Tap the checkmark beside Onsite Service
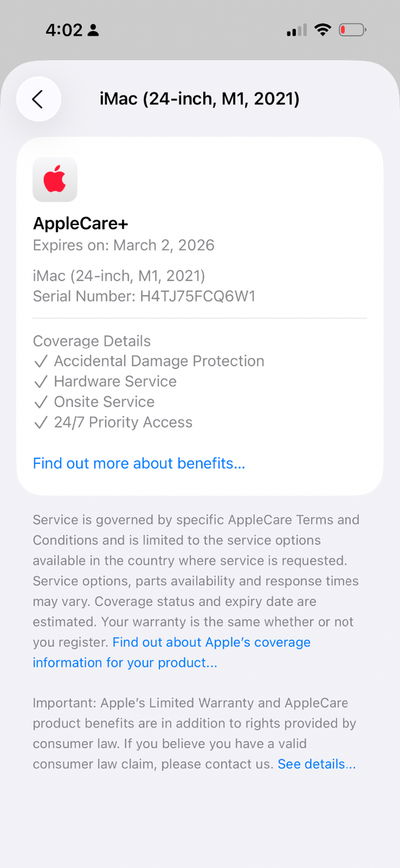The image size is (400, 868). point(41,402)
